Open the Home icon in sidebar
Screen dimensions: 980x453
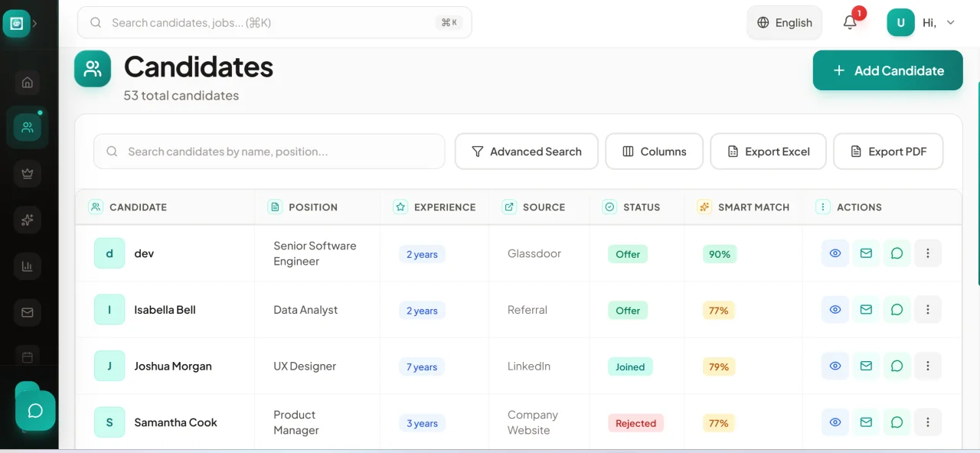[x=28, y=83]
